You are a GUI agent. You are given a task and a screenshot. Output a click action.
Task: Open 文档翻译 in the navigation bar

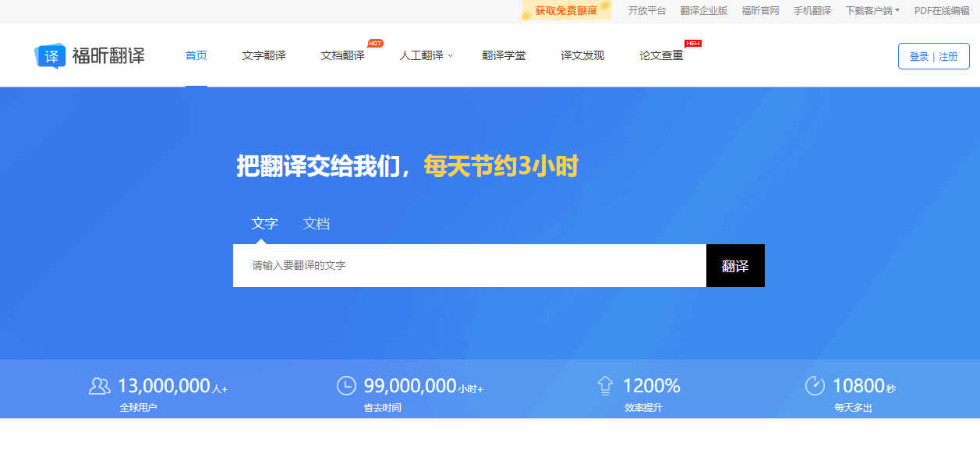[342, 55]
